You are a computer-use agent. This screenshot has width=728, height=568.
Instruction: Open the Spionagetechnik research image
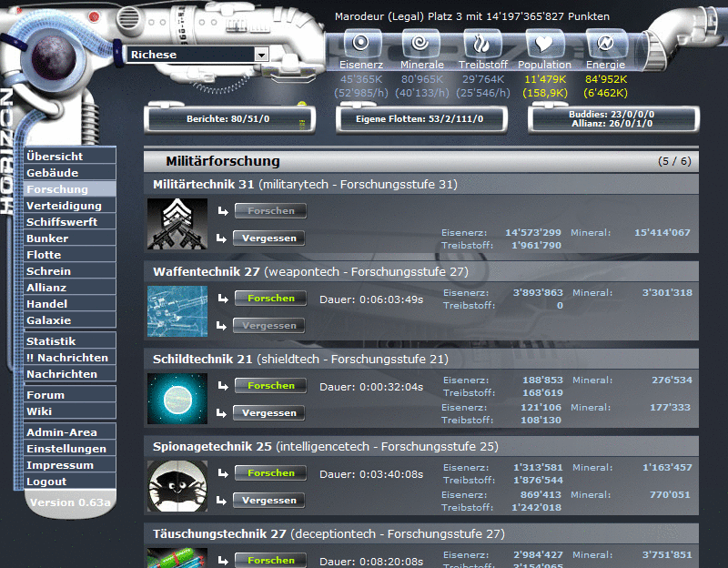coord(177,486)
